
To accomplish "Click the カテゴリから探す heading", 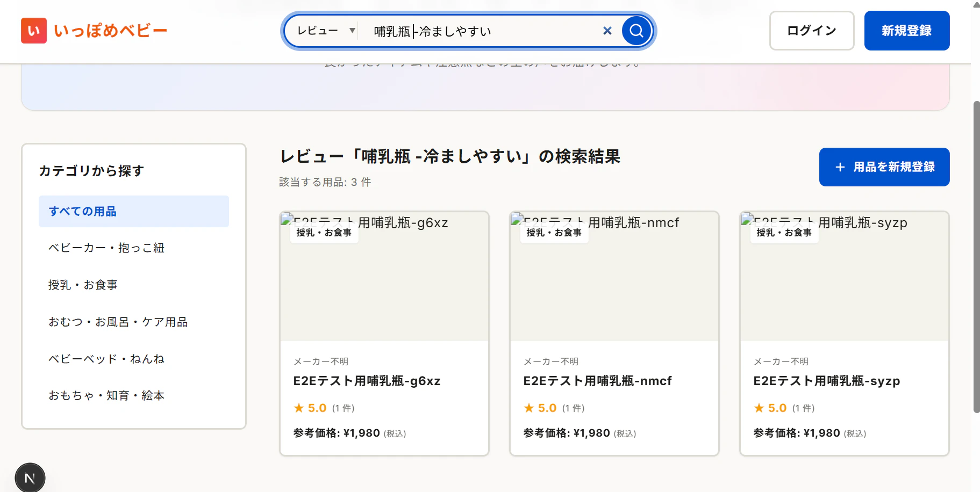I will click(x=91, y=171).
